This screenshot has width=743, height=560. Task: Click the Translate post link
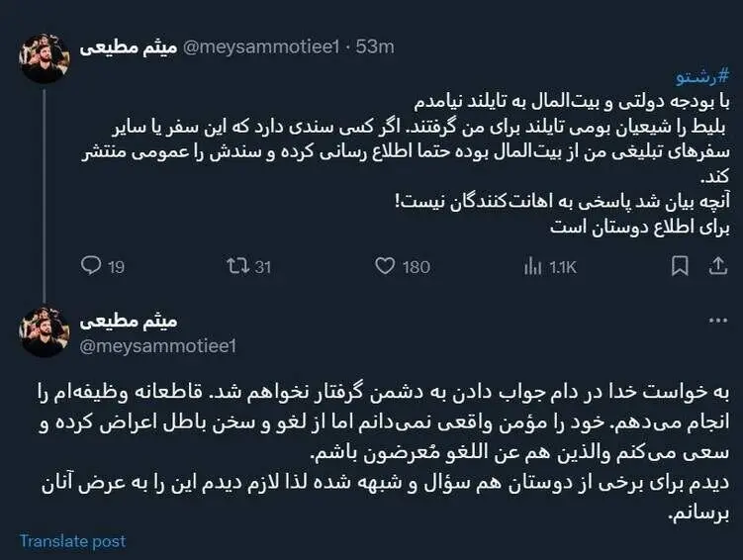72,541
